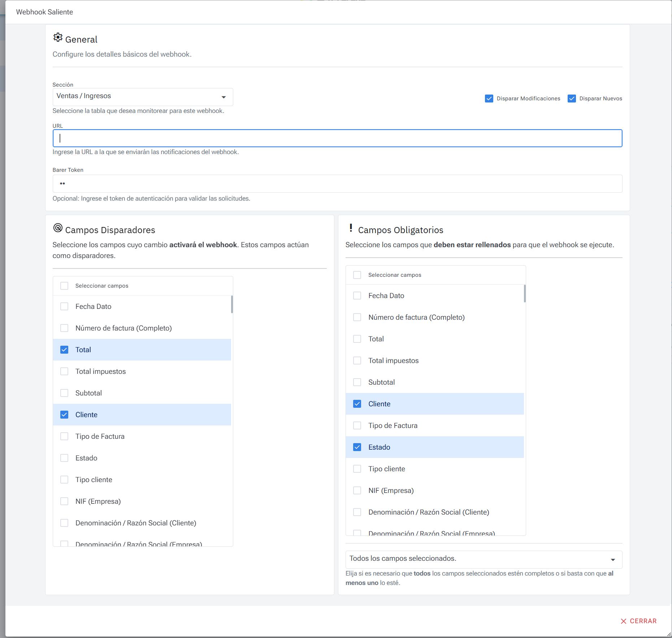Expand the Ventas / Ingresos selector arrow
The height and width of the screenshot is (638, 672).
tap(223, 97)
